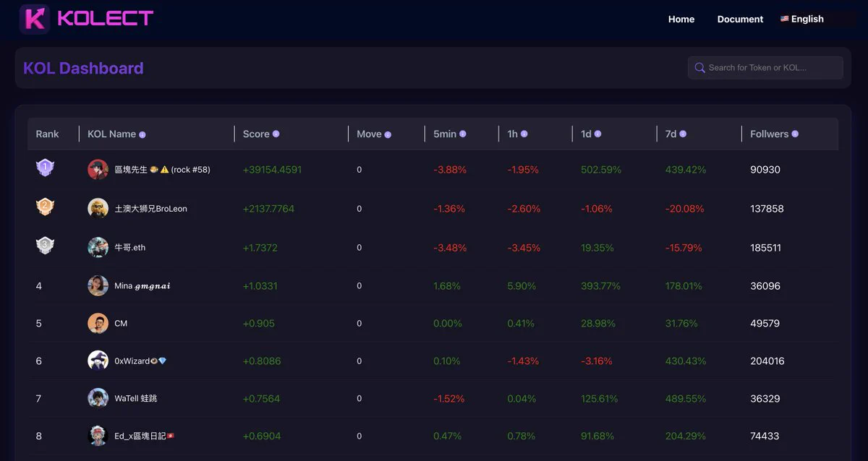Open KOL name 0xWizard
Viewport: 868px width, 461px height.
(x=140, y=361)
